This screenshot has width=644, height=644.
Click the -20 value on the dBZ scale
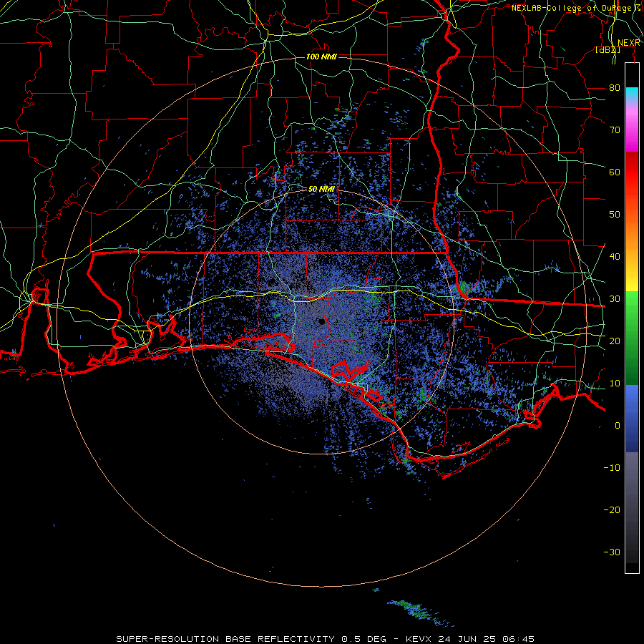tap(612, 510)
